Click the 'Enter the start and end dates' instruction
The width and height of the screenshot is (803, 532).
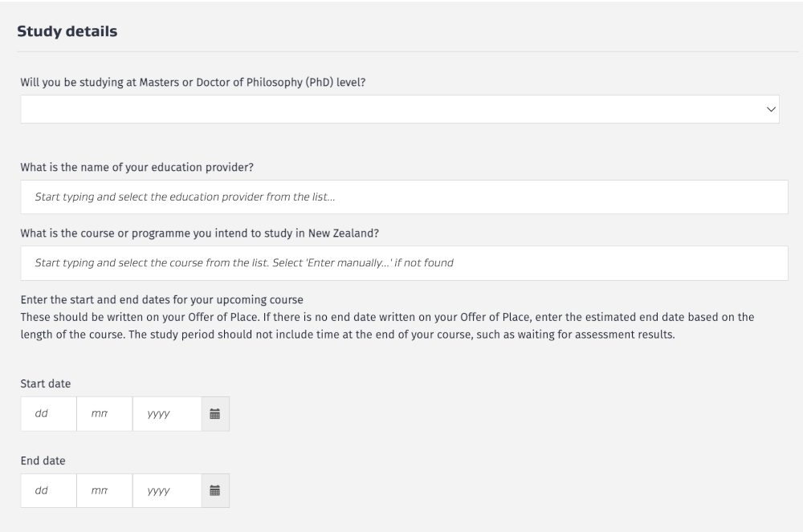click(161, 300)
